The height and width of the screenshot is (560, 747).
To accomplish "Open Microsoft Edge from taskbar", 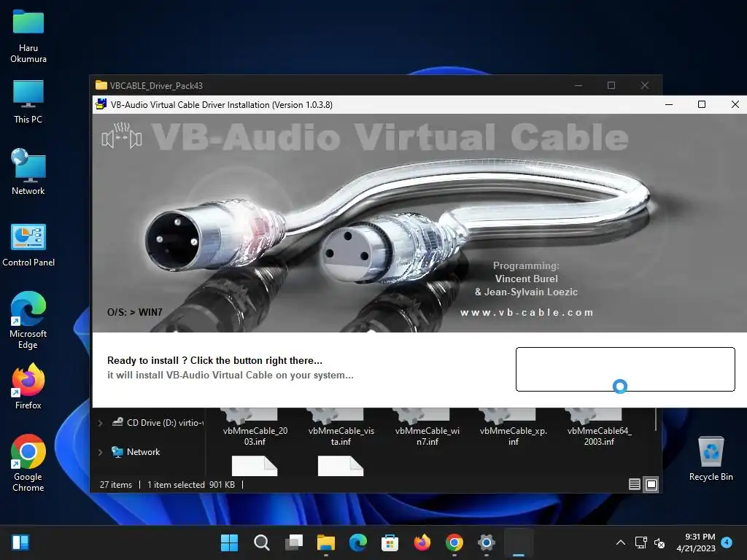I will pos(357,542).
